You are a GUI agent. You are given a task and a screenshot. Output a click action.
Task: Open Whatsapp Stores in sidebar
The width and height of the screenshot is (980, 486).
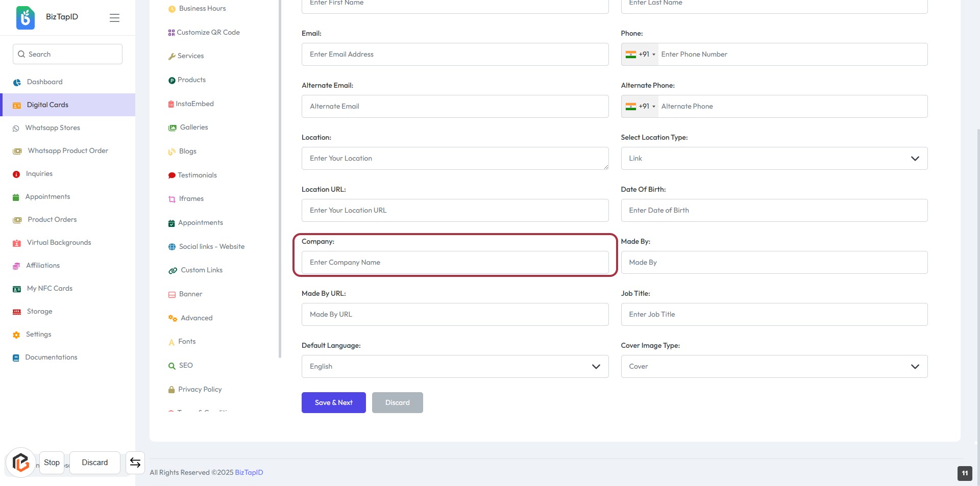coord(53,128)
